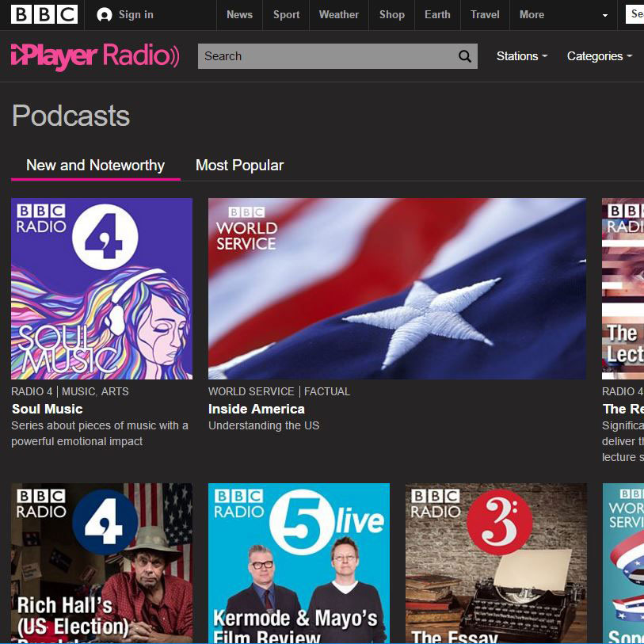
Task: Open Weather in BBC navigation
Action: [339, 15]
